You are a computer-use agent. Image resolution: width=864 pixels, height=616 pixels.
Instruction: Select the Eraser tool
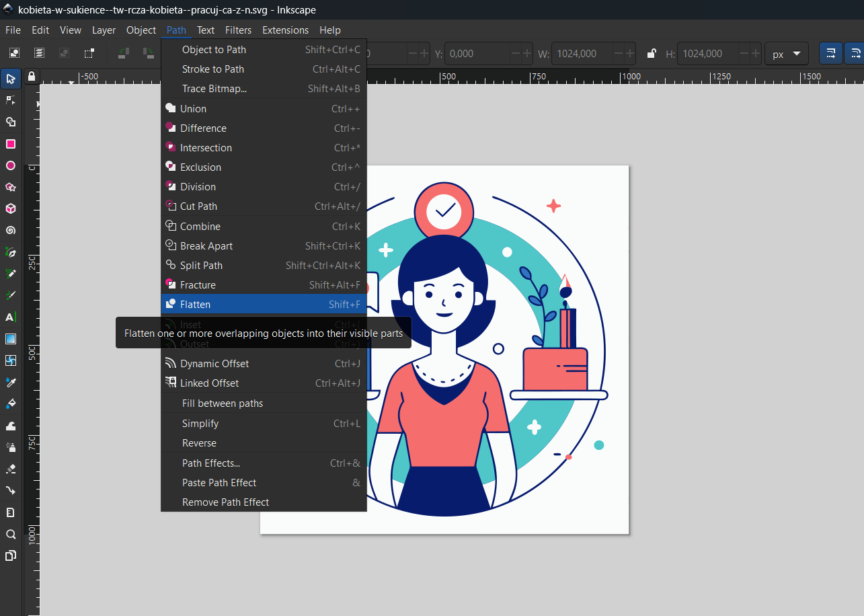[x=11, y=469]
